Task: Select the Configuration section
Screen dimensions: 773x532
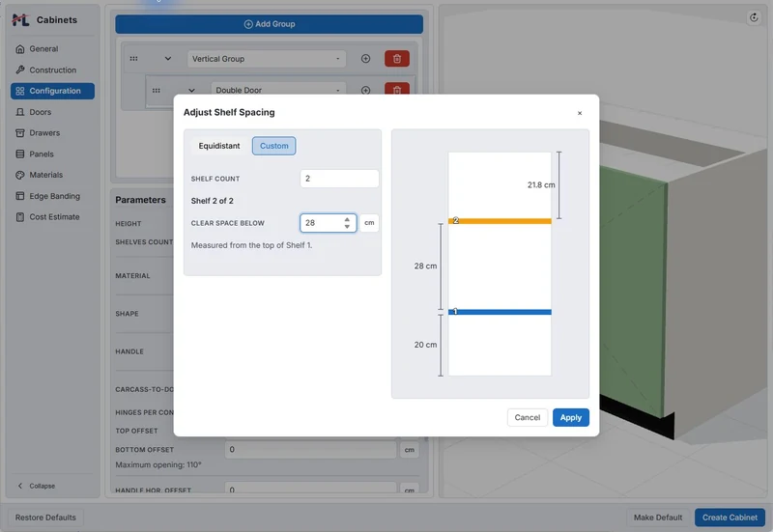Action: click(52, 91)
